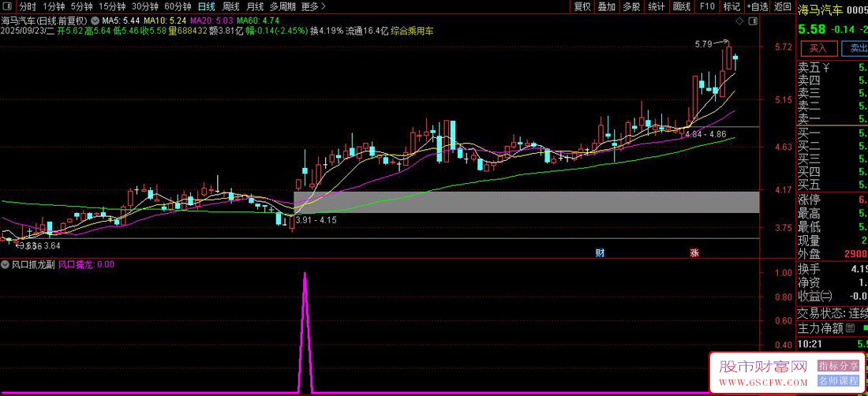Open the 多股 multi-stock view
The height and width of the screenshot is (396, 868).
pos(631,6)
